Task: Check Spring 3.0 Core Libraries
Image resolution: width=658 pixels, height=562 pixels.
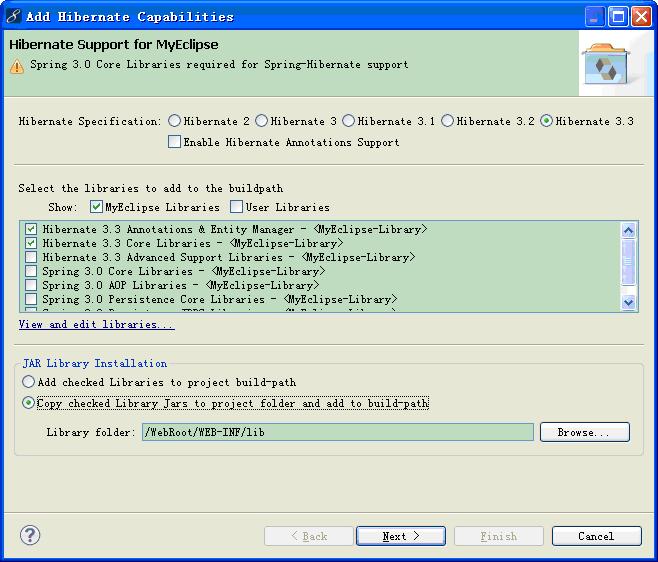Action: 31,271
